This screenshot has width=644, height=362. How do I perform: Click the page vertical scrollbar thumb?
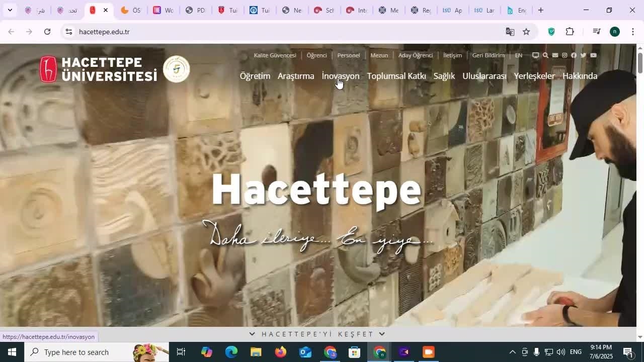point(640,63)
